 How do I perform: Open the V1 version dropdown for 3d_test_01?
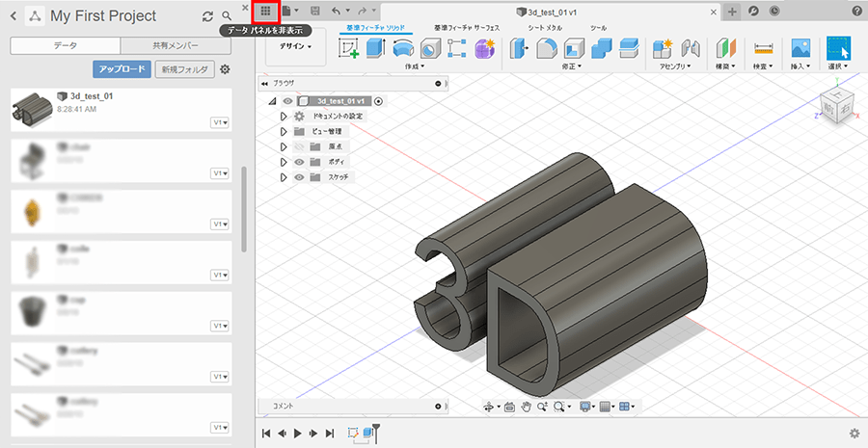click(220, 122)
